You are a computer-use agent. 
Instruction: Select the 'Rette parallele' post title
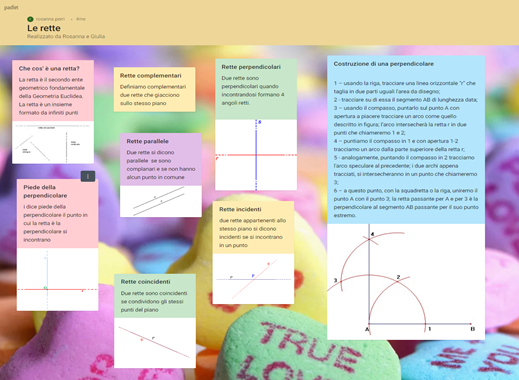point(147,141)
